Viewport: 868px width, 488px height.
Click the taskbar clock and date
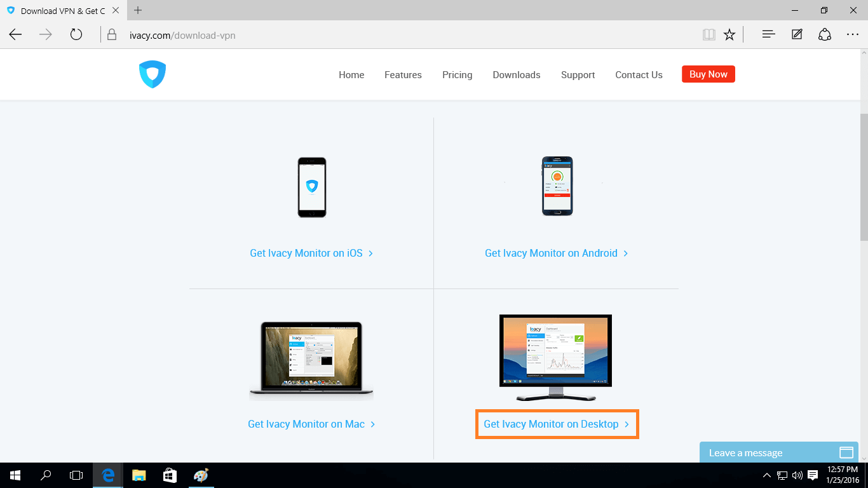click(843, 475)
